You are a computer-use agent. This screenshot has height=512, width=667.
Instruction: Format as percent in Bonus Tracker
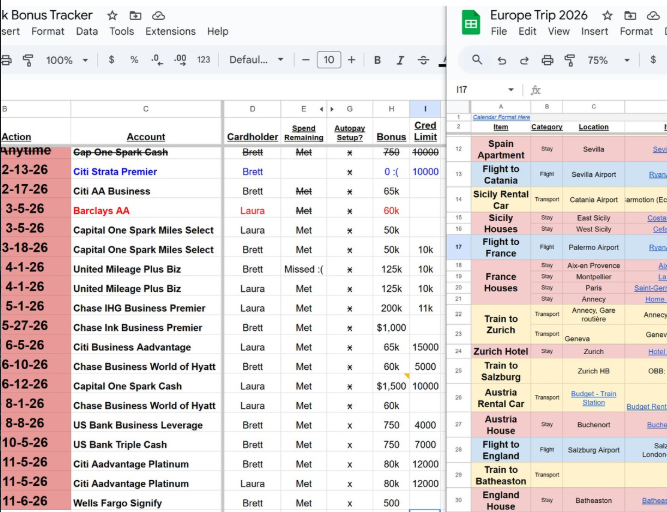tap(134, 60)
